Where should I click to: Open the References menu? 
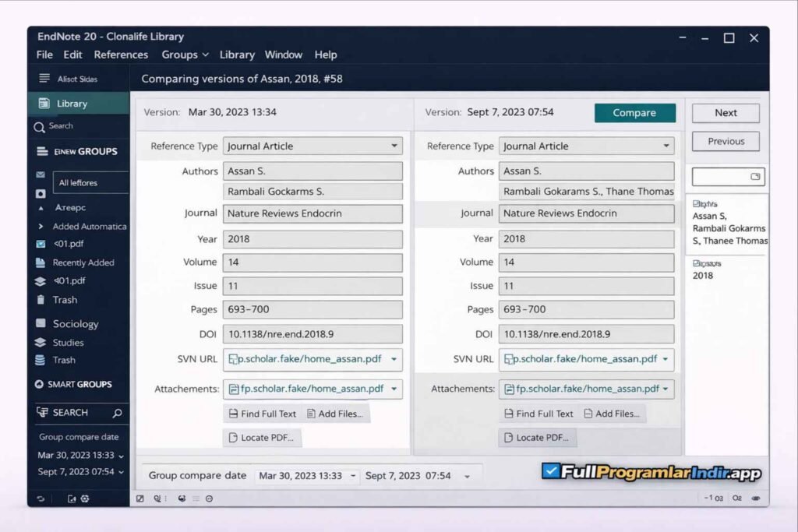[121, 55]
